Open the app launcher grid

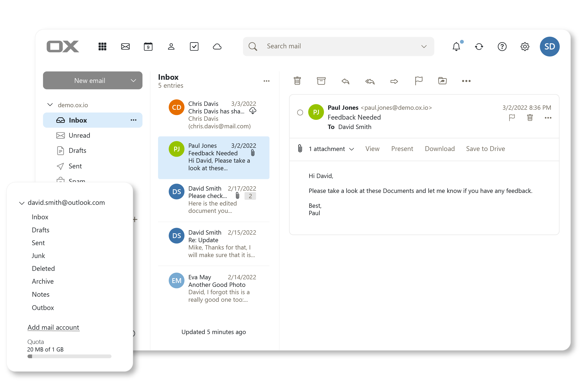102,47
